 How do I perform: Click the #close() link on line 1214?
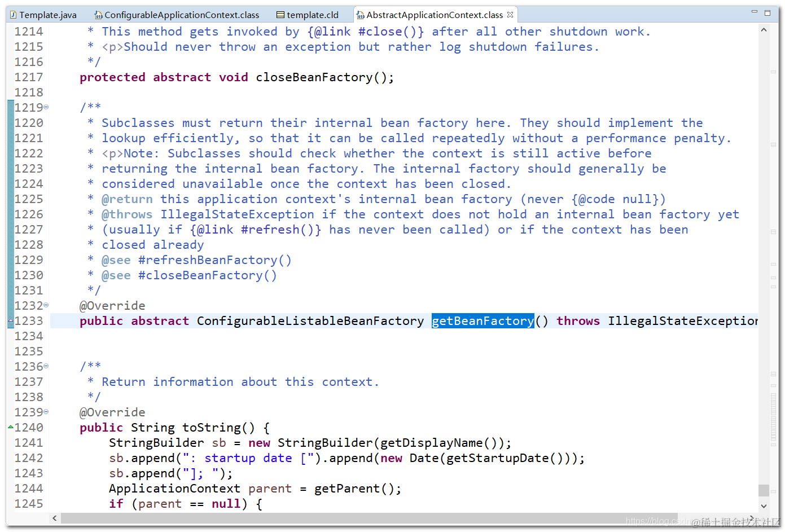tap(387, 32)
